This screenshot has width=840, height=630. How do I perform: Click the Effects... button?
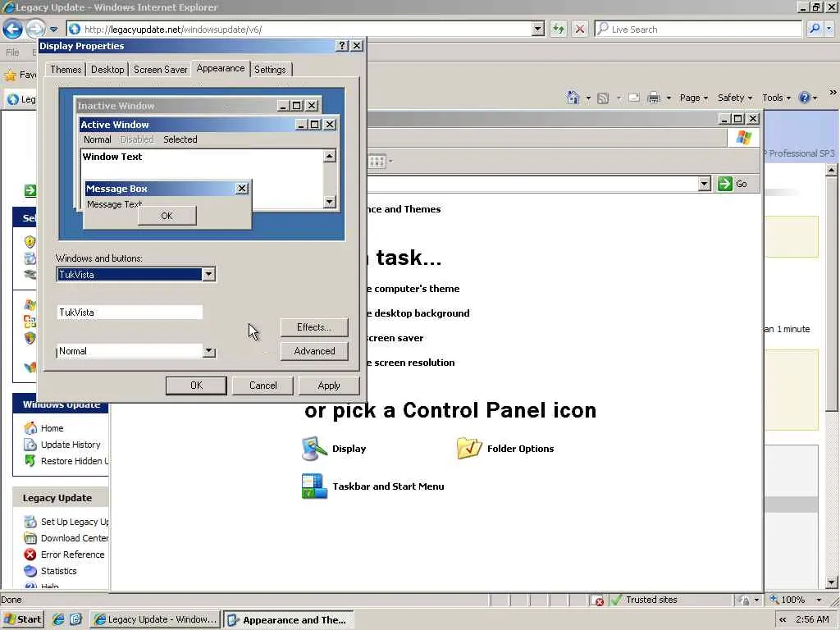click(314, 327)
